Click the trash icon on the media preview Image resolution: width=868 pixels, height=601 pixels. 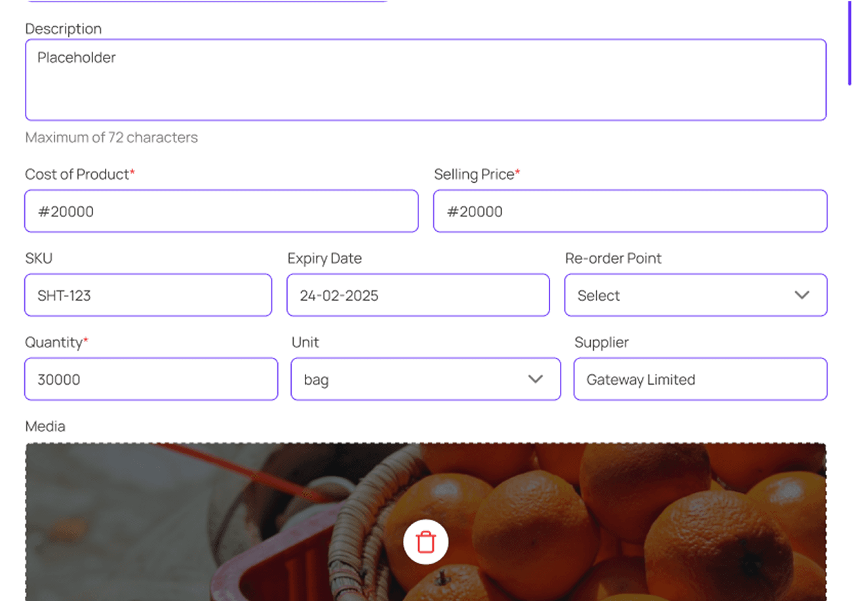click(426, 542)
